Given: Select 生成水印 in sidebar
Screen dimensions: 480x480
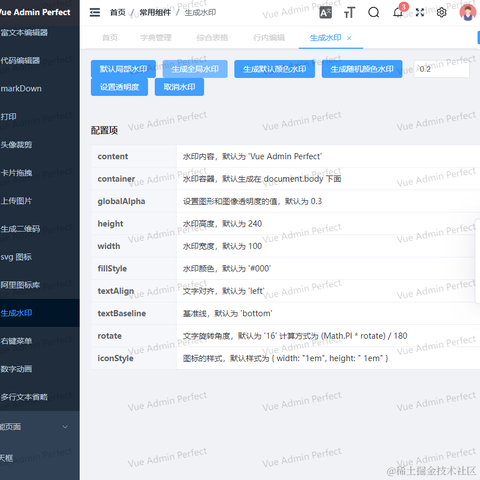Looking at the screenshot, I should pos(40,313).
